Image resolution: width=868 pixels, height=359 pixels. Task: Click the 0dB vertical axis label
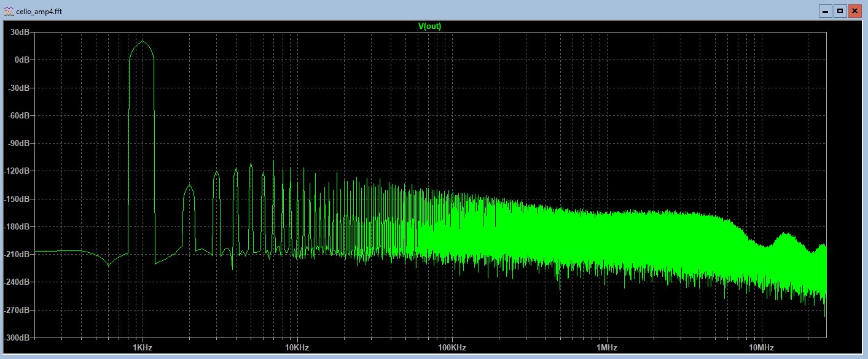click(23, 60)
